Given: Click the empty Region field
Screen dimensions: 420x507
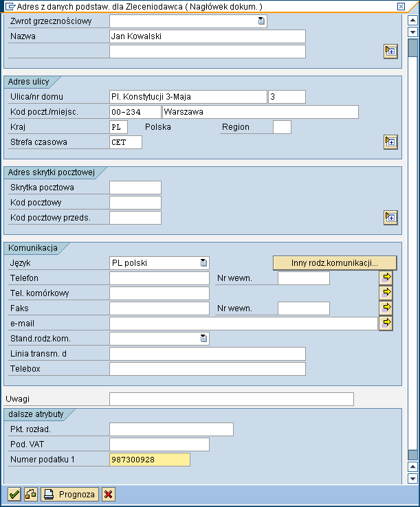Looking at the screenshot, I should (x=282, y=127).
